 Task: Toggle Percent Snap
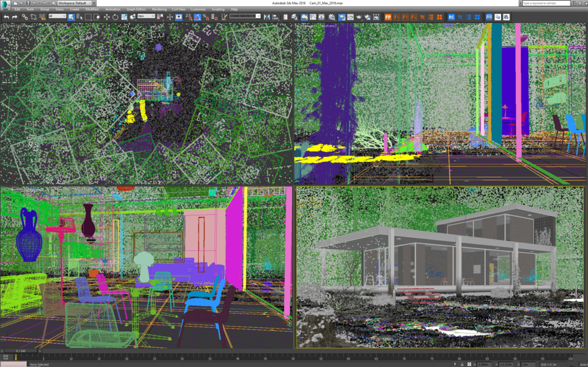tap(206, 17)
